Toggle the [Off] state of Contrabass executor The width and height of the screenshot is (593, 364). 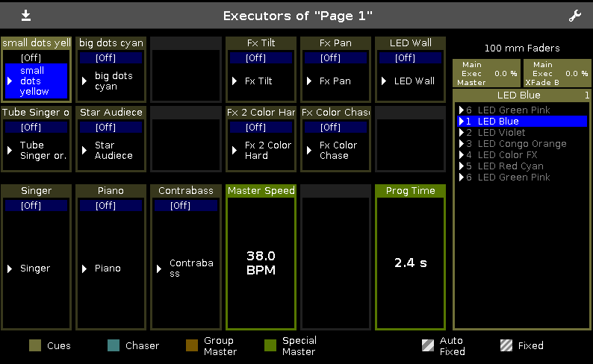[x=181, y=206]
